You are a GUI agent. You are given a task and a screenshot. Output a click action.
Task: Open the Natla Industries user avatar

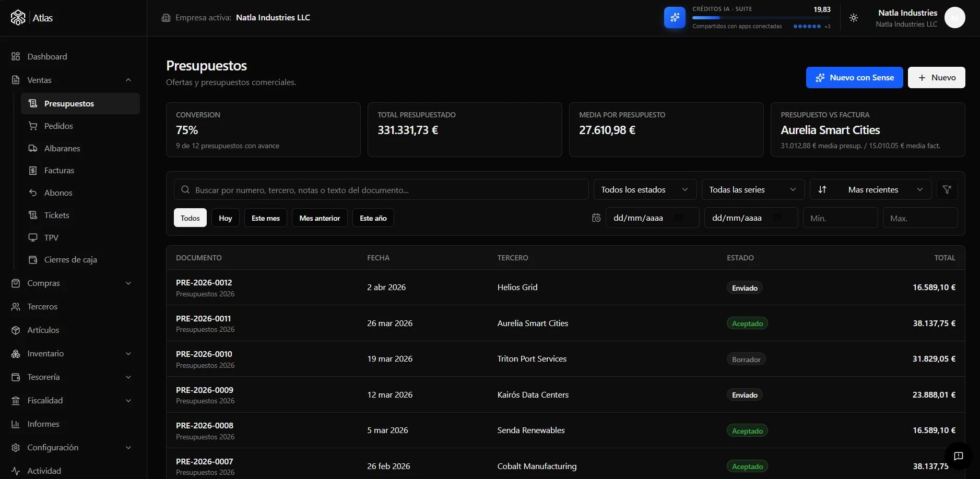click(954, 18)
